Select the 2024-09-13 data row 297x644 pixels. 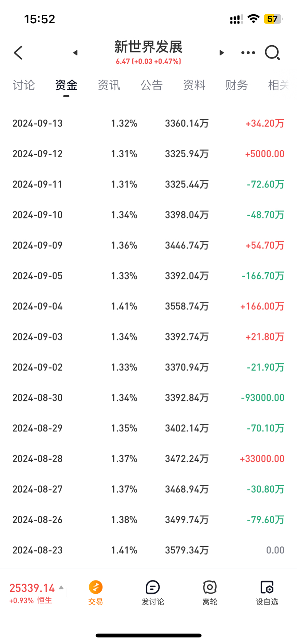point(148,123)
